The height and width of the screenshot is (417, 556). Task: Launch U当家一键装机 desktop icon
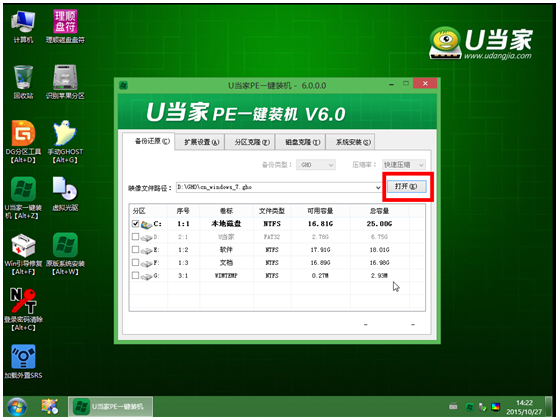click(x=23, y=198)
